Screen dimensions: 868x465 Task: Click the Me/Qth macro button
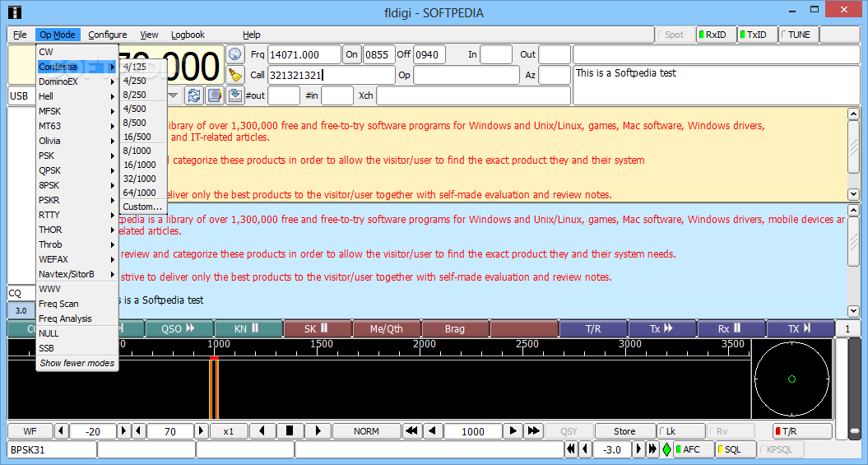(x=387, y=329)
